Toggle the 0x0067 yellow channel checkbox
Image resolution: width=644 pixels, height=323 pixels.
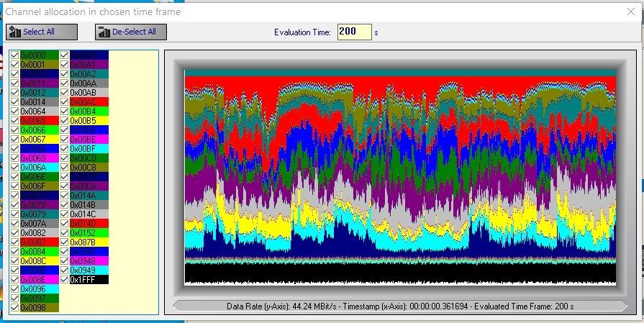15,140
